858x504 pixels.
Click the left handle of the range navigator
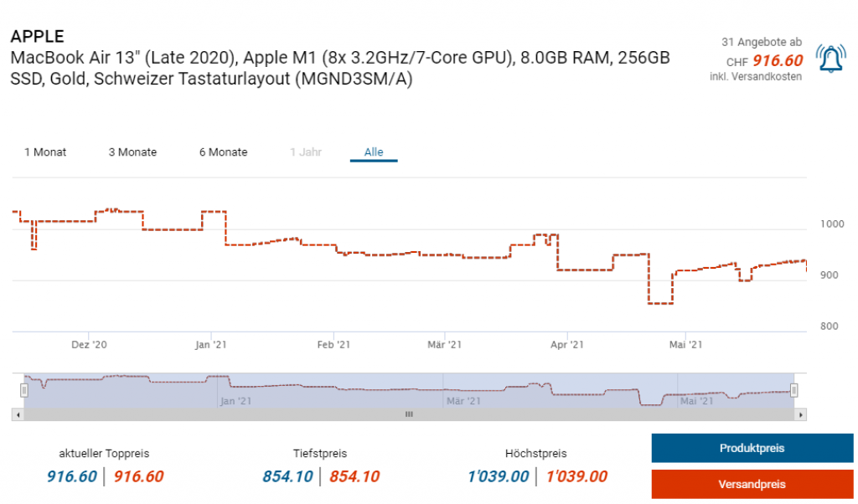[24, 390]
